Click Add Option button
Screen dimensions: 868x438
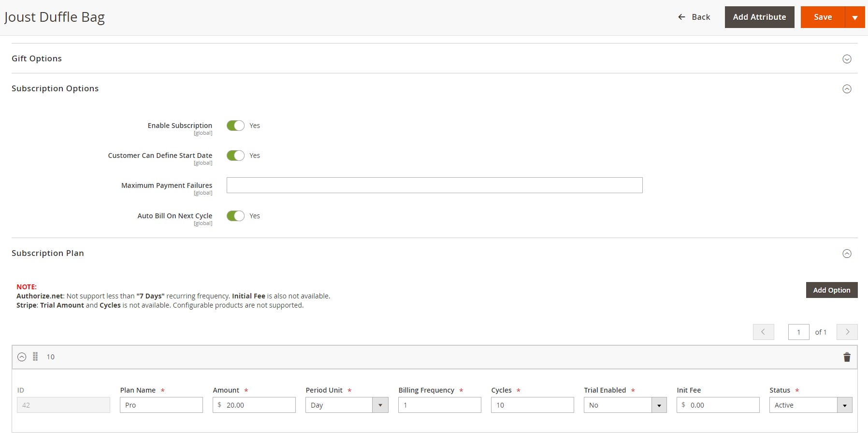pos(831,290)
